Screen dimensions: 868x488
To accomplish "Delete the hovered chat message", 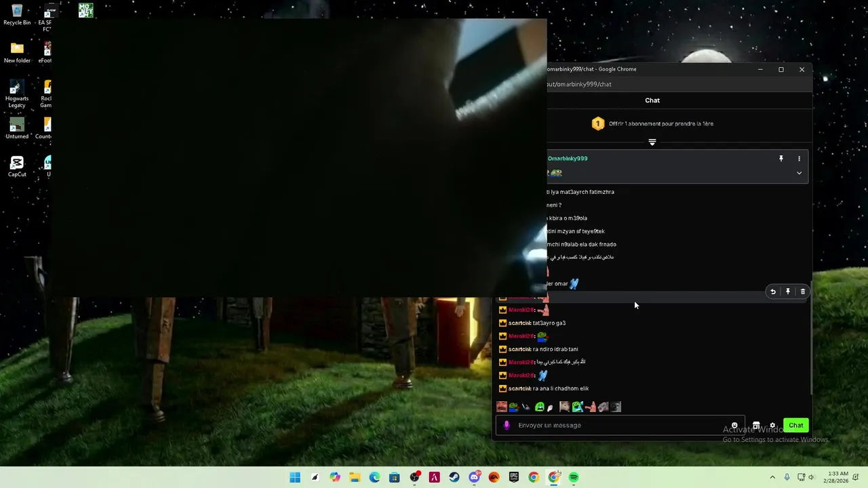I will tap(803, 291).
